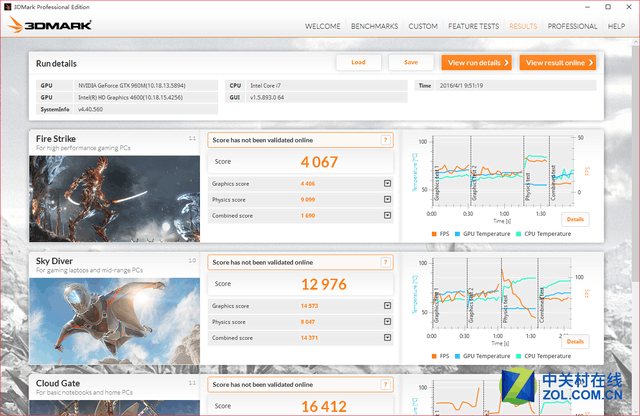The image size is (640, 416).
Task: Click the Cloud Gate title heading
Action: [x=58, y=383]
